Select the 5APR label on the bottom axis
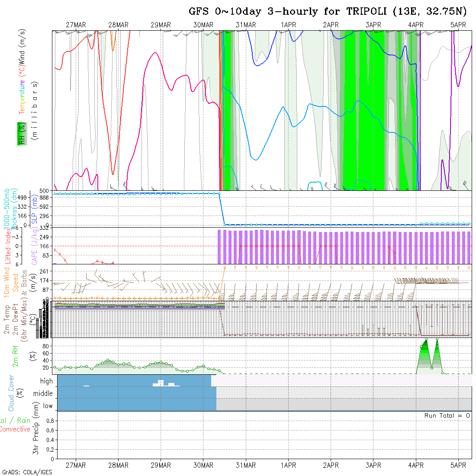This screenshot has height=476, width=476. [x=458, y=465]
